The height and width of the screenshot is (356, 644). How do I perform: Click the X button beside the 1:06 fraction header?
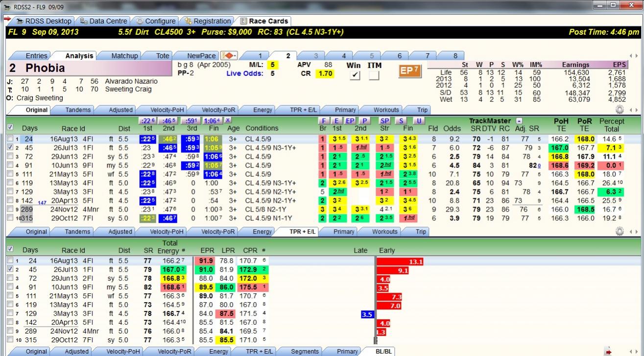pyautogui.click(x=228, y=120)
